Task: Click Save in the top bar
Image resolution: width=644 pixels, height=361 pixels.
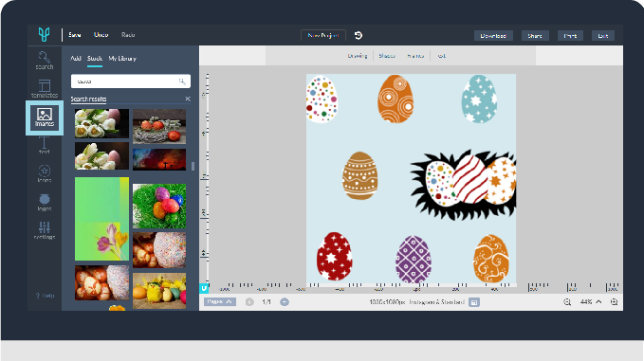Action: tap(75, 35)
